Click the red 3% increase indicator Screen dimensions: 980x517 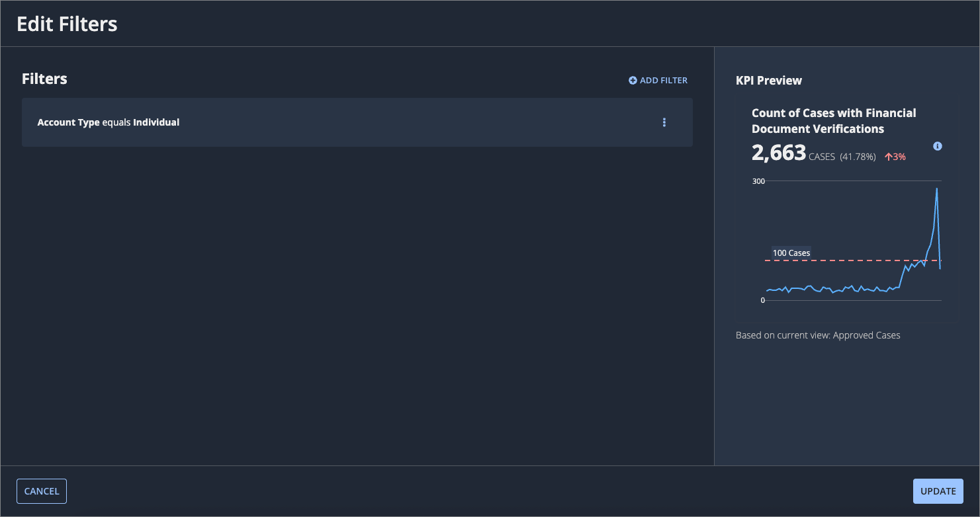(895, 157)
